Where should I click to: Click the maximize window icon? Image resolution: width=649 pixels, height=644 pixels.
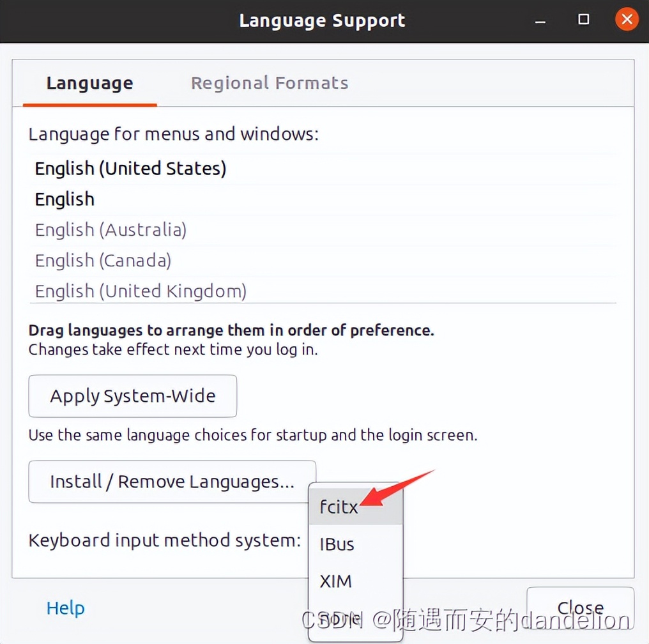pos(583,20)
